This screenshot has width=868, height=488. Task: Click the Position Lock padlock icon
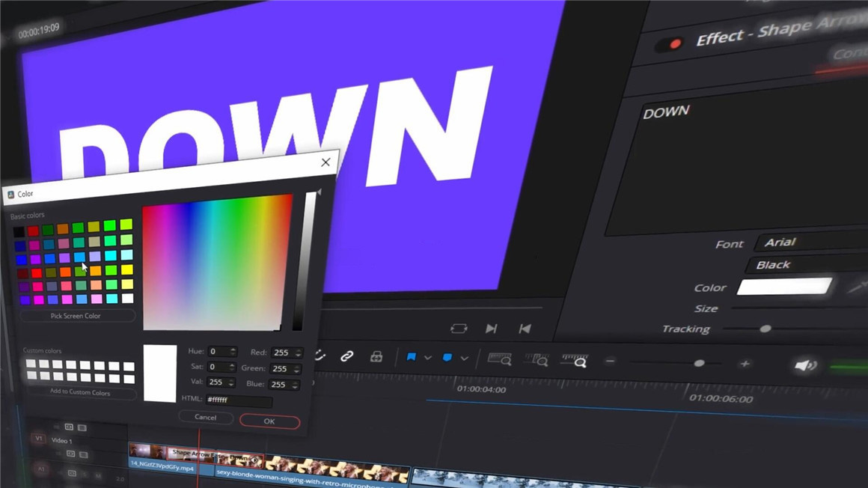[376, 358]
